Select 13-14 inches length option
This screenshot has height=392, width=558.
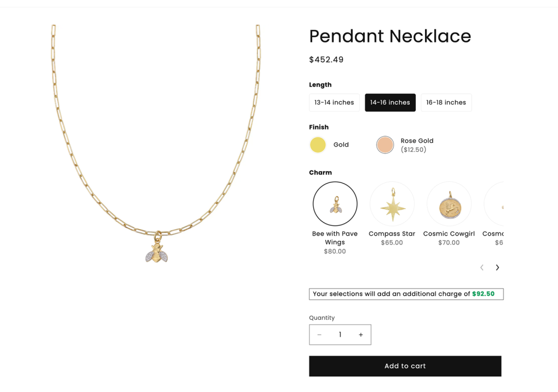pos(334,102)
